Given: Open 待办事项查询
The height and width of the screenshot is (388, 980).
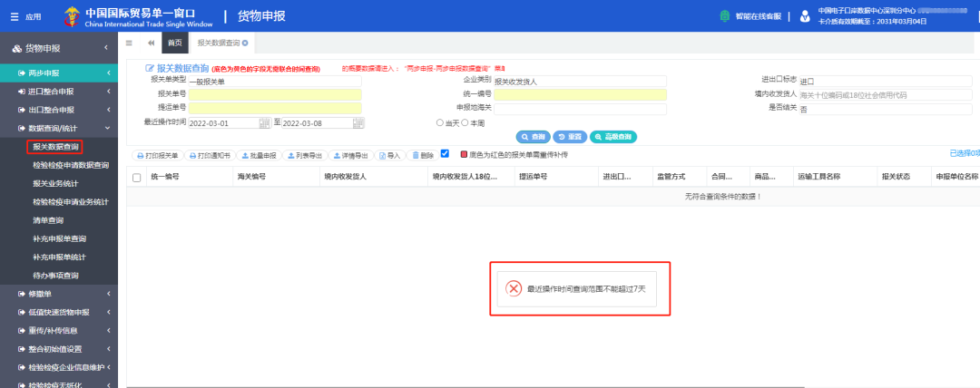Looking at the screenshot, I should point(55,276).
